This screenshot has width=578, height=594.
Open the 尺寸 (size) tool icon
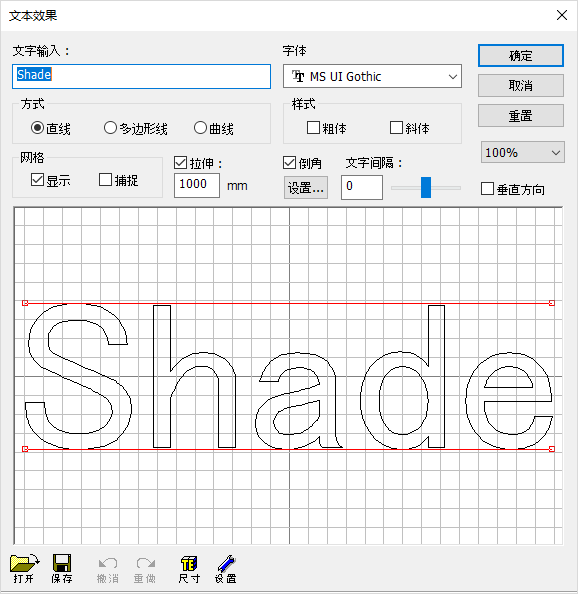(189, 563)
